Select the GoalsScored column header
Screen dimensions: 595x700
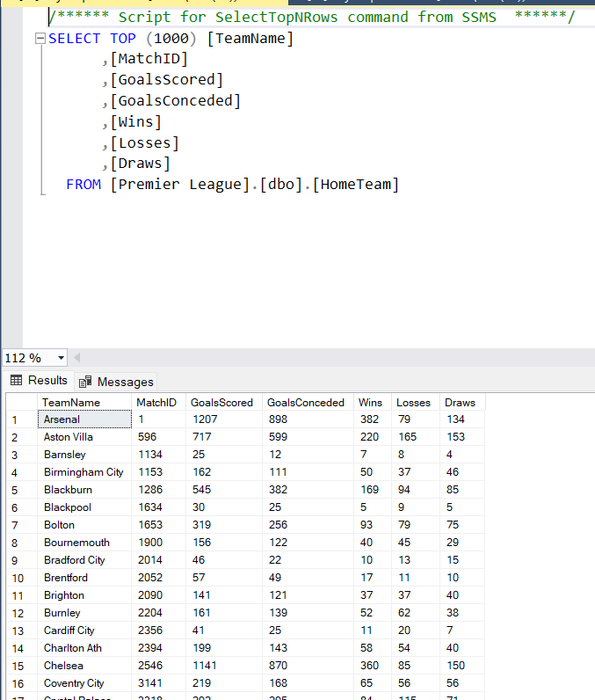point(224,402)
